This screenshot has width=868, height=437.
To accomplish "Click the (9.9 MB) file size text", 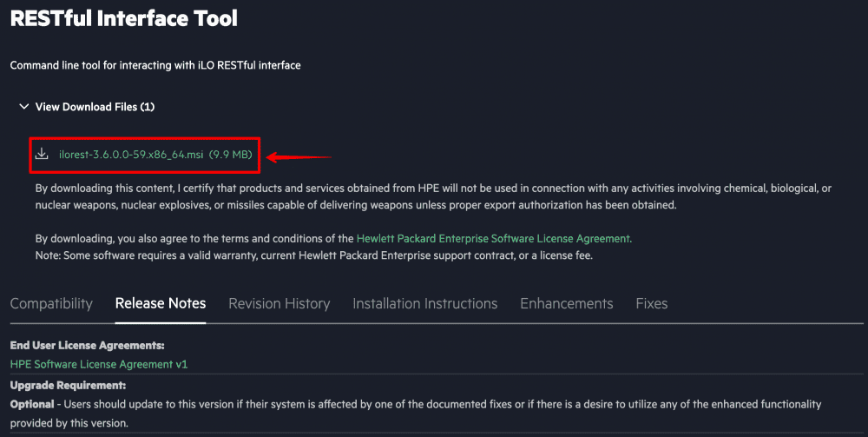I will coord(230,155).
